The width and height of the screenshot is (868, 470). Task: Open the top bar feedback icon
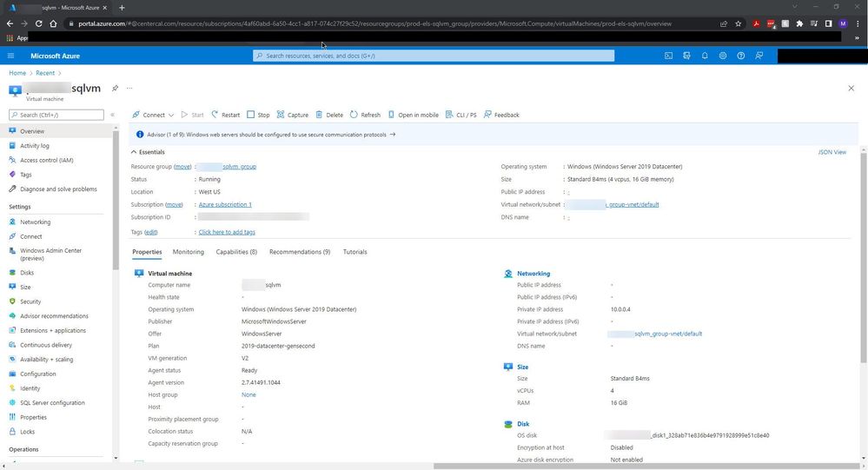tap(759, 56)
